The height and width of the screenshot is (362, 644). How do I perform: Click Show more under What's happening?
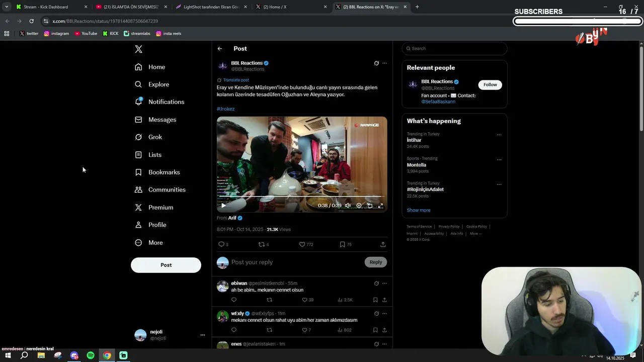pos(419,210)
